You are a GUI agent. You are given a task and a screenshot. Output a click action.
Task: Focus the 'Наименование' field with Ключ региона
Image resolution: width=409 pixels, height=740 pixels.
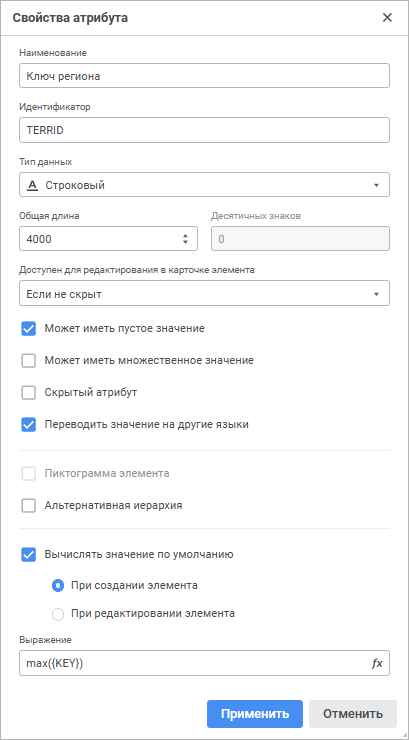pyautogui.click(x=204, y=76)
